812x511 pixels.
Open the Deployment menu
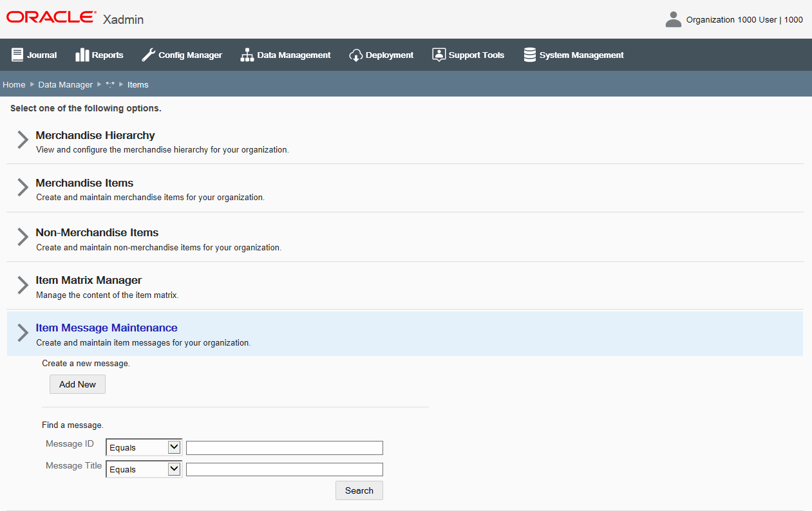click(381, 55)
